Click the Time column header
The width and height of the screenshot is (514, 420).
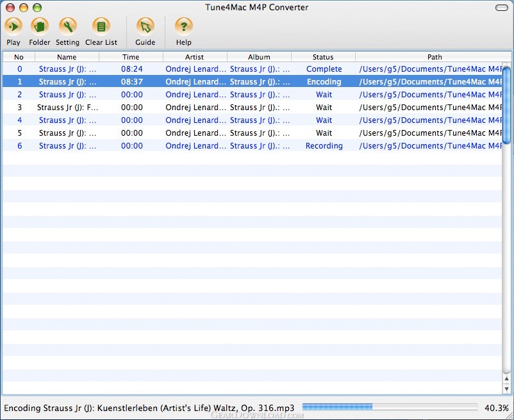(x=131, y=57)
